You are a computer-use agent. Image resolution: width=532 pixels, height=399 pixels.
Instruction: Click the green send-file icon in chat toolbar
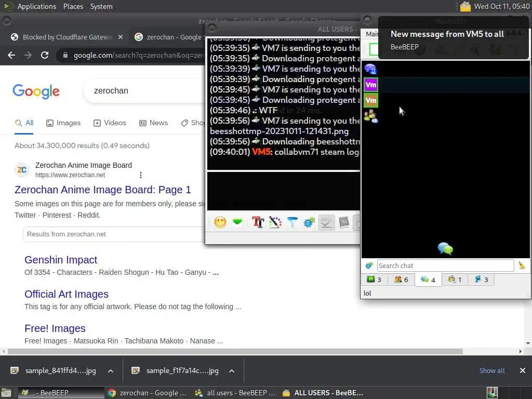237,222
